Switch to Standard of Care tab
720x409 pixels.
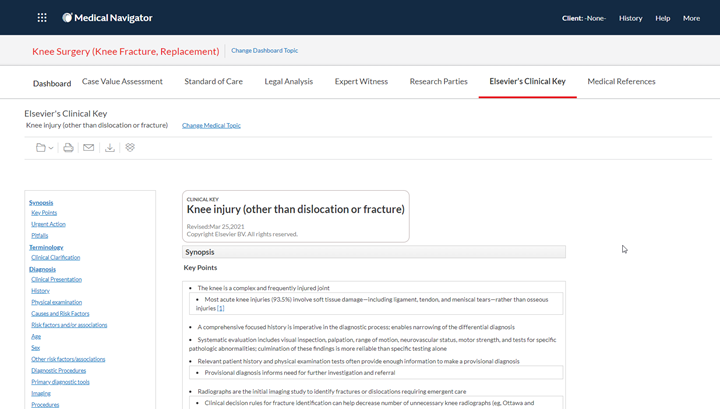click(214, 81)
